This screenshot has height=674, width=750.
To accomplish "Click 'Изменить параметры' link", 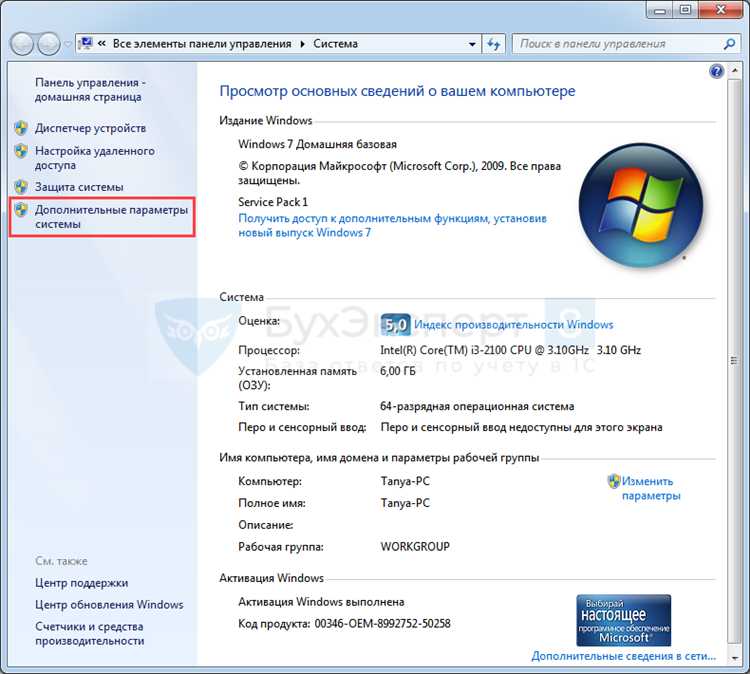I will click(651, 488).
